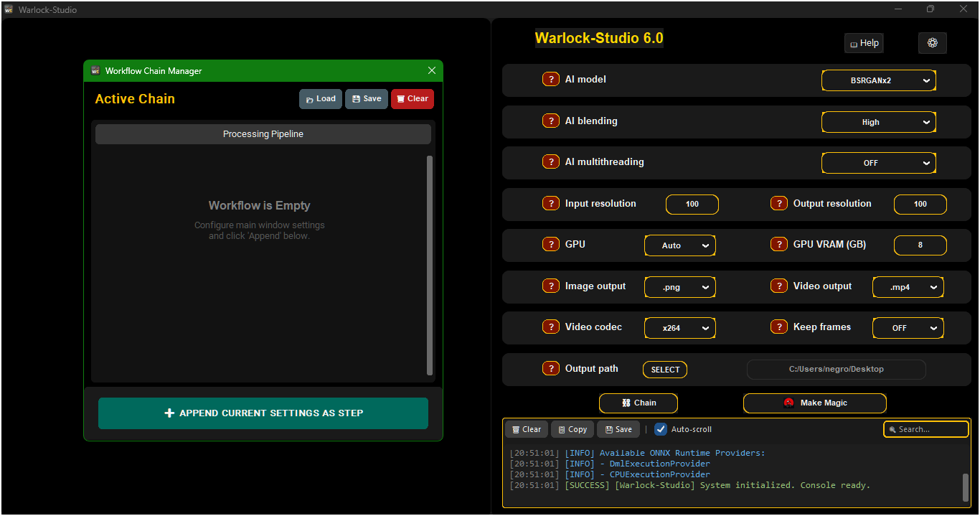The width and height of the screenshot is (980, 516).
Task: Open the Video codec x264 dropdown
Action: (x=680, y=328)
